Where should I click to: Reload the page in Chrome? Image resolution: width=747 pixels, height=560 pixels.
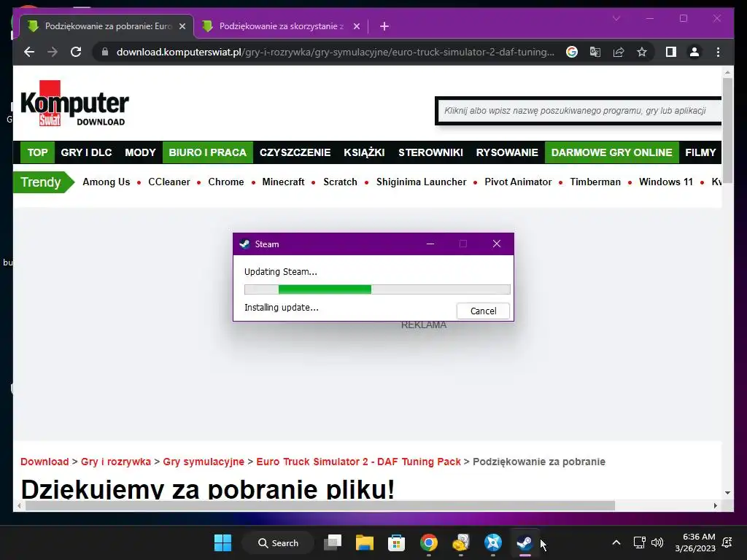(76, 52)
